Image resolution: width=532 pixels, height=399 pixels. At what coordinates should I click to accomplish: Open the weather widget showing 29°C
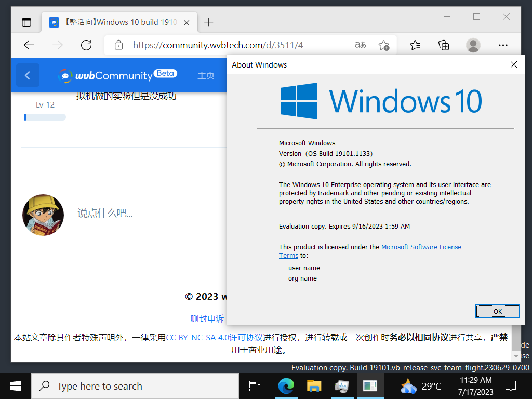pyautogui.click(x=421, y=386)
